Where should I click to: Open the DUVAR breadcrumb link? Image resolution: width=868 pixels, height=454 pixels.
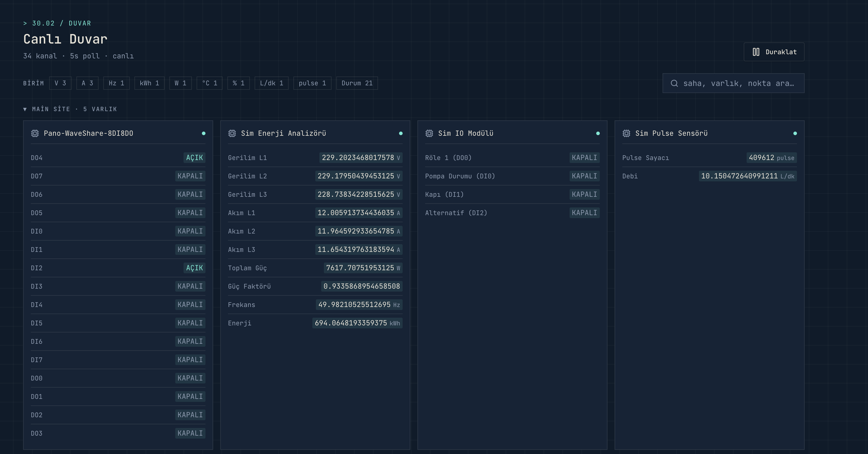tap(80, 23)
